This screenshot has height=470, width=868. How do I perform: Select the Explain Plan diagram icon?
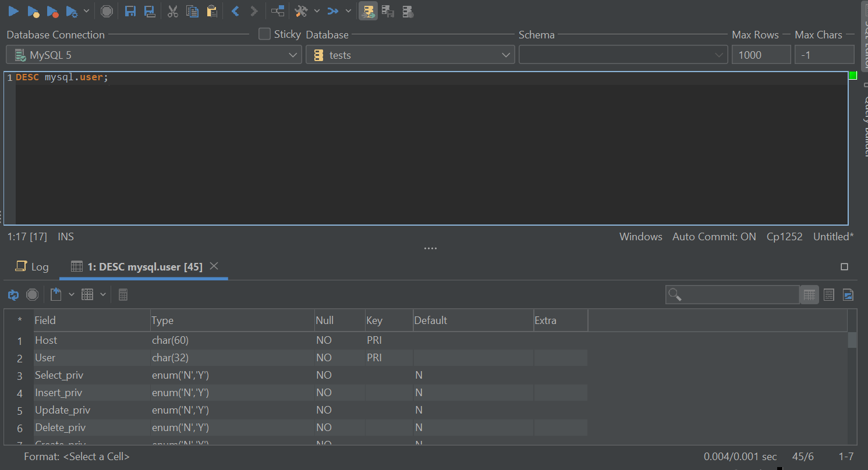pos(277,10)
